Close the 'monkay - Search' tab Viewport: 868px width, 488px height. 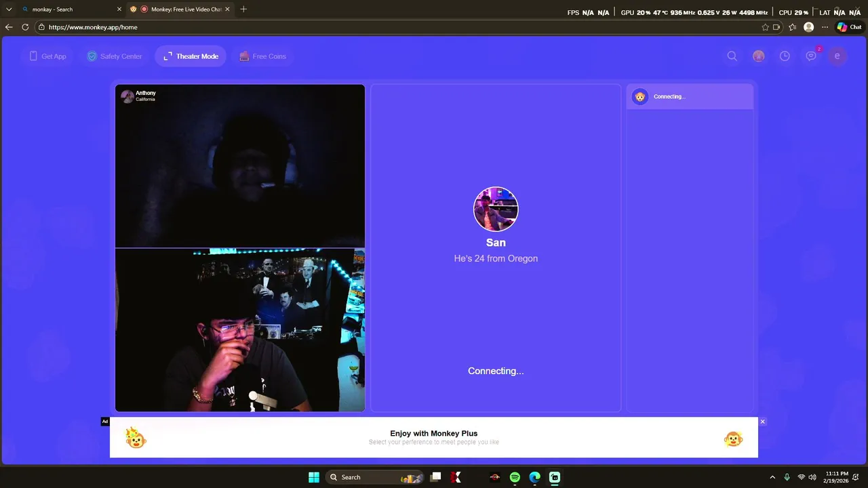point(119,9)
